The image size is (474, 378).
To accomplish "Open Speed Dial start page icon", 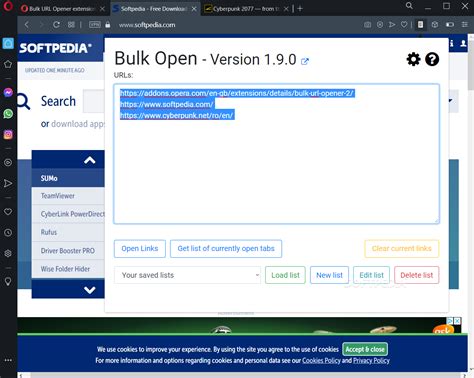I will pos(71,25).
